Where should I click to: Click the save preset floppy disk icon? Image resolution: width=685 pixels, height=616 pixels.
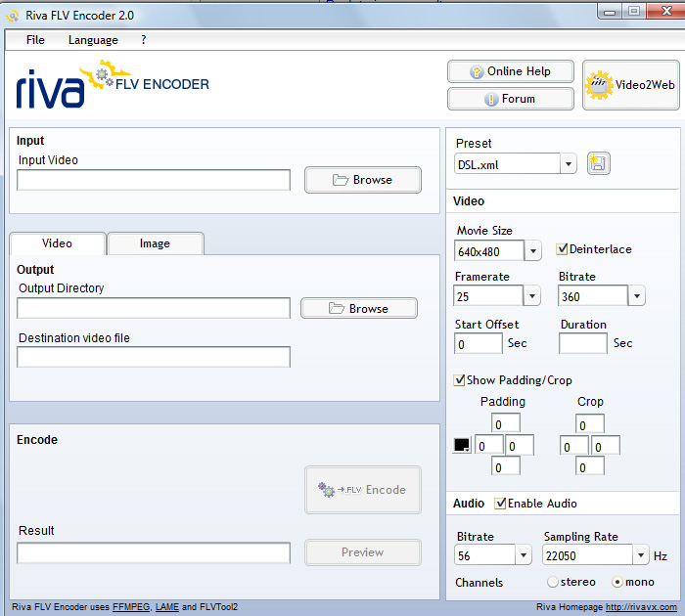[598, 163]
